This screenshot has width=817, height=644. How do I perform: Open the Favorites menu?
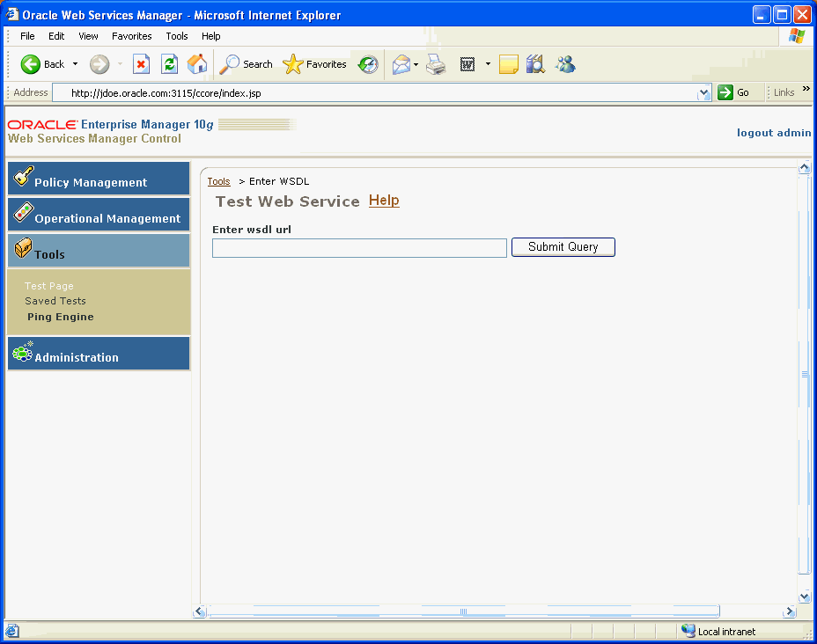coord(132,36)
